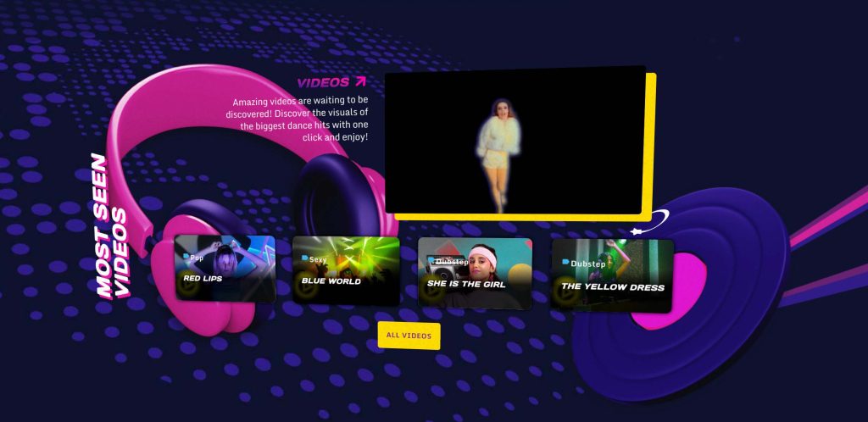The height and width of the screenshot is (422, 868).
Task: Select the Dubstep tag icon on The Yellow Dress
Action: coord(565,263)
